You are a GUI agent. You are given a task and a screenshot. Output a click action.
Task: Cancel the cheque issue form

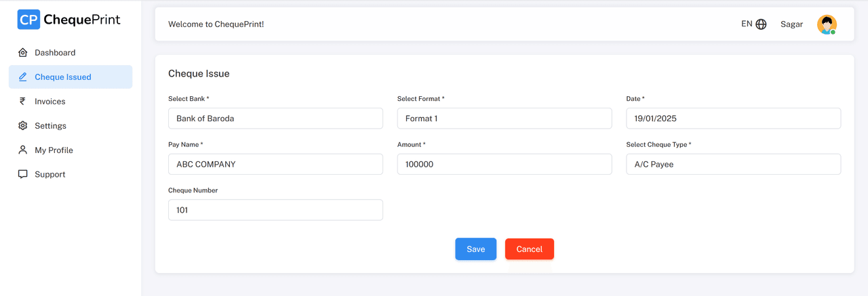click(530, 249)
